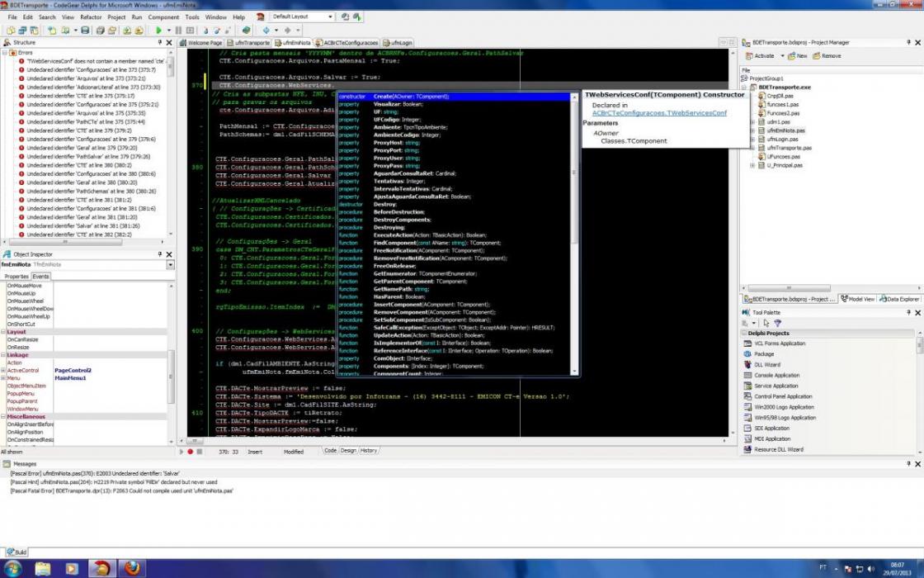Switch to the ufmTransporte editor tab
The height and width of the screenshot is (578, 924).
point(248,42)
